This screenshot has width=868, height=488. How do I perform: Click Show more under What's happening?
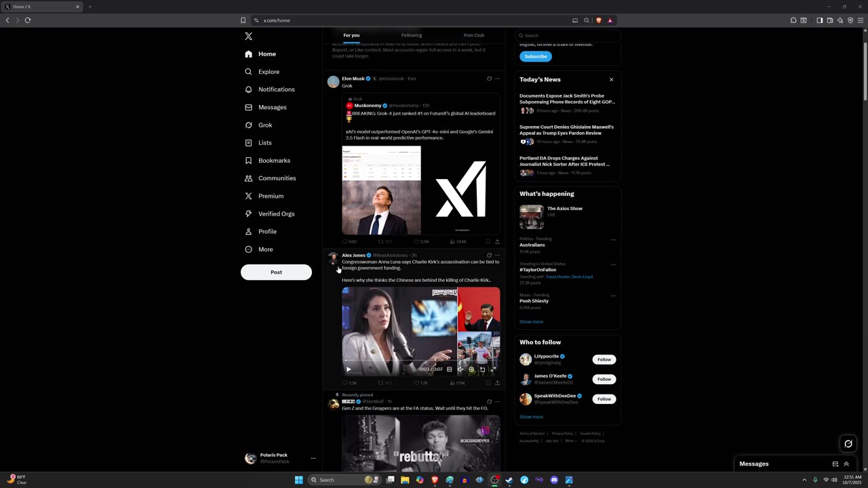pos(531,322)
